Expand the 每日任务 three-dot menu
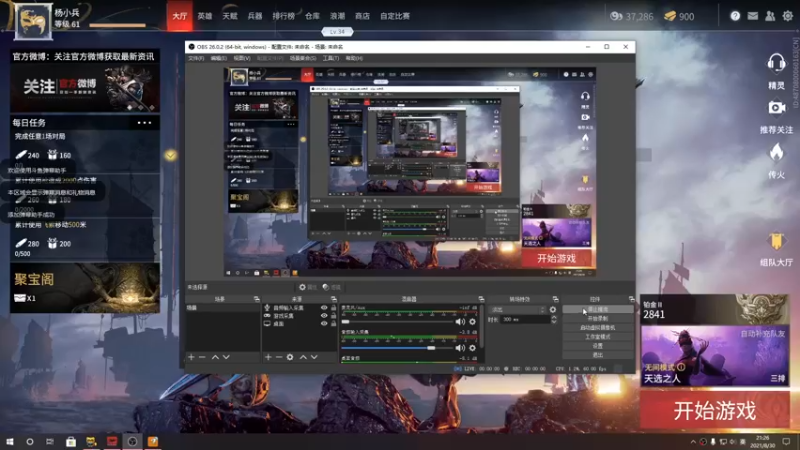Screen dimensions: 800x450 point(144,122)
